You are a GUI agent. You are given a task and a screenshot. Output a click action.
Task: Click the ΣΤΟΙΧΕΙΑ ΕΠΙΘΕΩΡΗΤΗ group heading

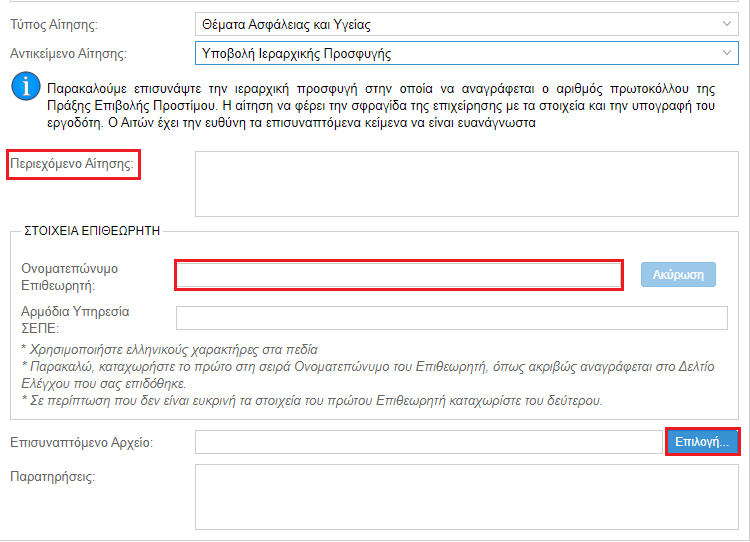coord(92,231)
